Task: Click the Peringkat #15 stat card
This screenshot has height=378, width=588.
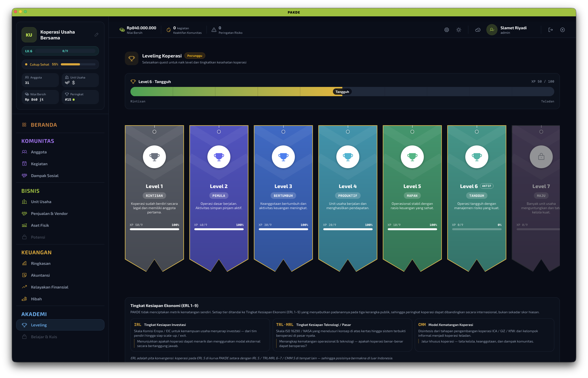Action: (x=80, y=97)
